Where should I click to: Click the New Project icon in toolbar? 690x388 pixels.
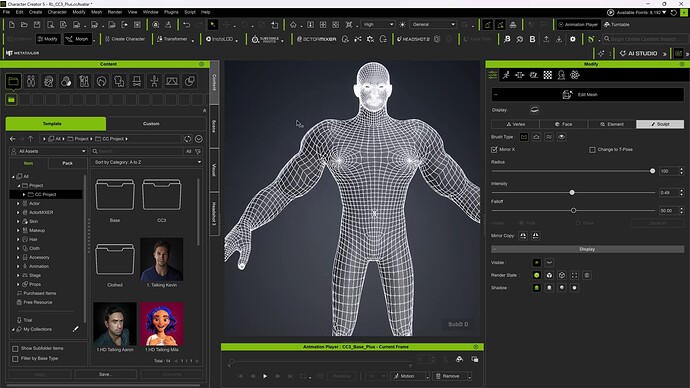tap(11, 25)
